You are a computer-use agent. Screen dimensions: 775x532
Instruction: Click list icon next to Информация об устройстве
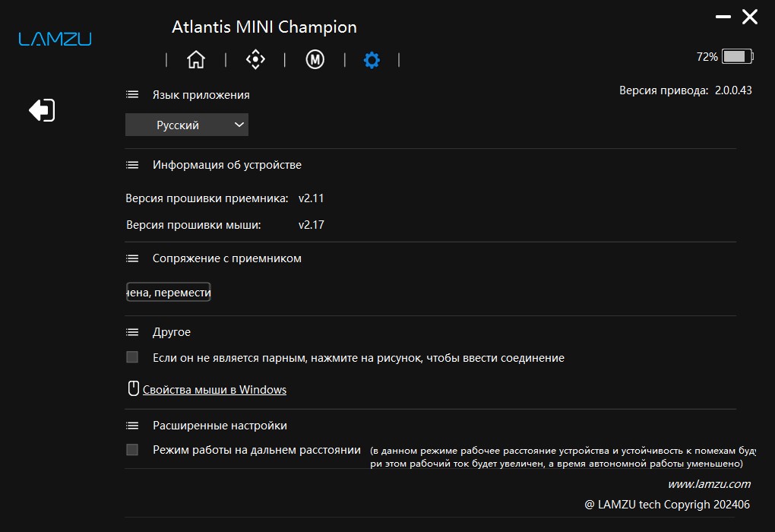point(132,165)
